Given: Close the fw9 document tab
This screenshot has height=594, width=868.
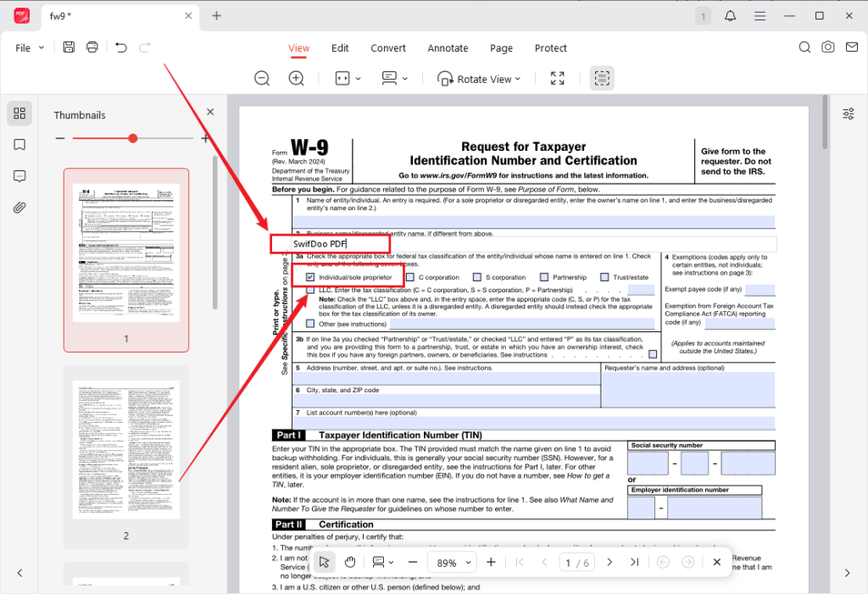Looking at the screenshot, I should pyautogui.click(x=188, y=15).
